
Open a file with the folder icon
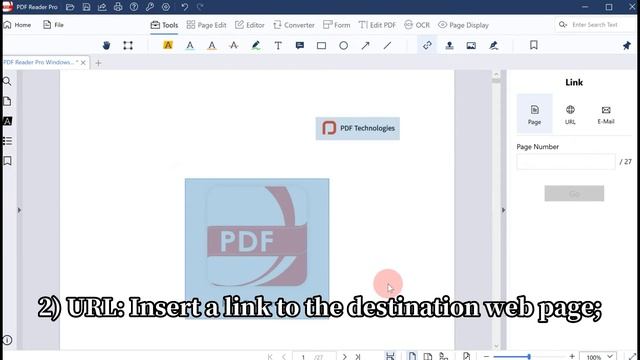click(70, 7)
